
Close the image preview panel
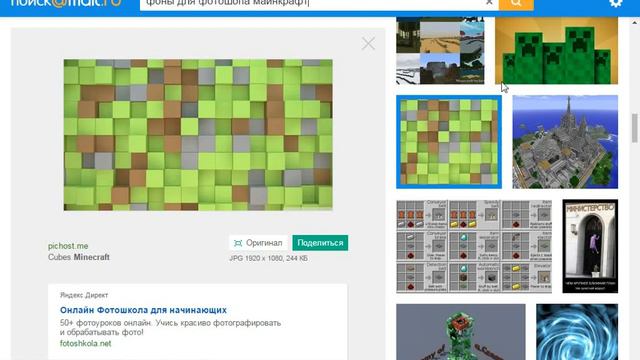(368, 44)
